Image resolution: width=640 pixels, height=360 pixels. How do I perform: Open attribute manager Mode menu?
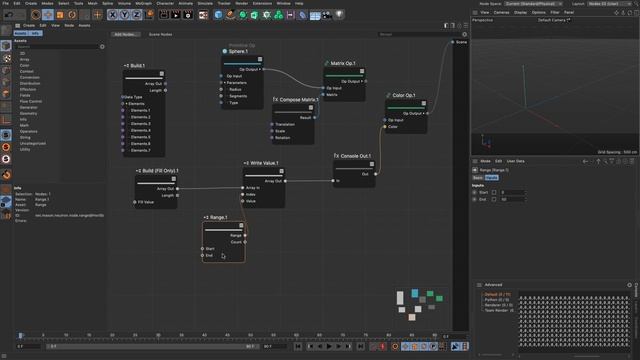pos(485,161)
